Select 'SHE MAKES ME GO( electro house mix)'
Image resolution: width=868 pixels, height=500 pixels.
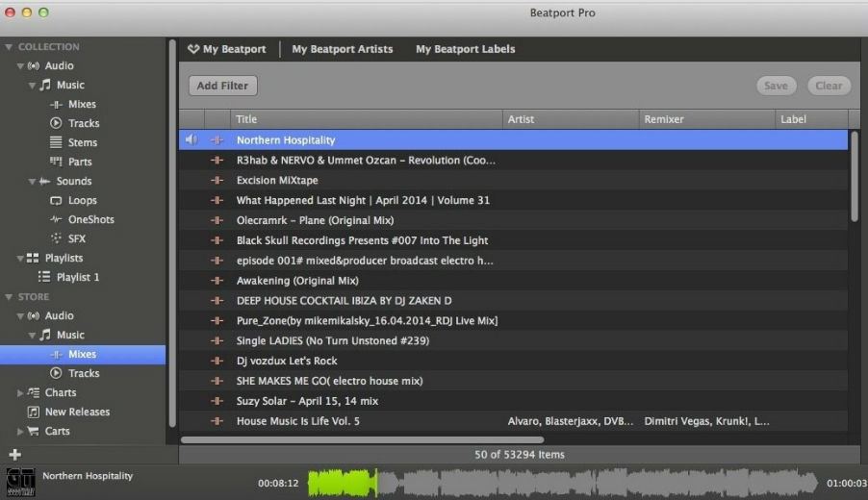pos(329,381)
